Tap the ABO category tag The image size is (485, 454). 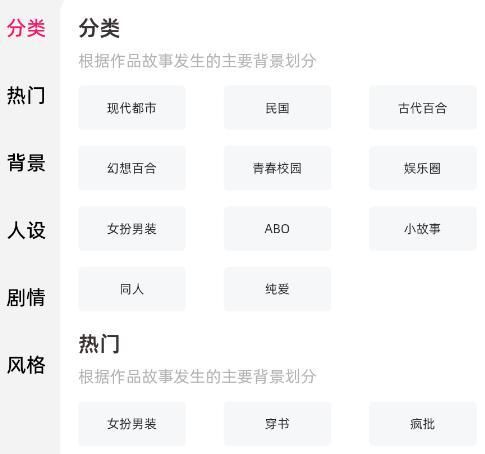click(277, 229)
